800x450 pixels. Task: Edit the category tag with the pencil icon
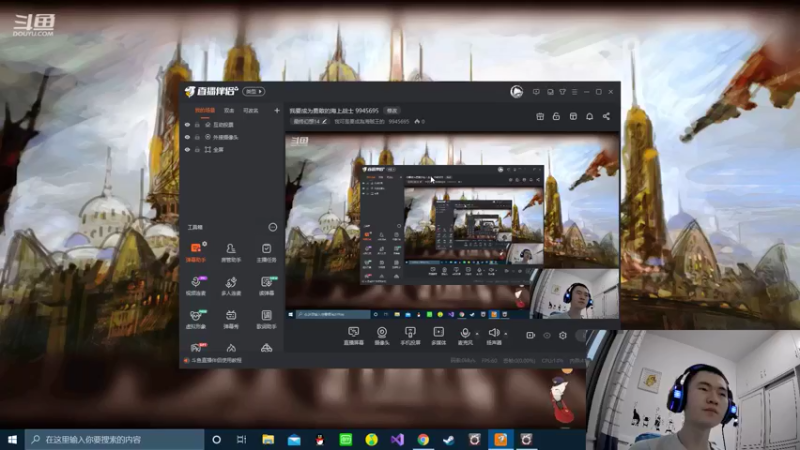click(324, 121)
